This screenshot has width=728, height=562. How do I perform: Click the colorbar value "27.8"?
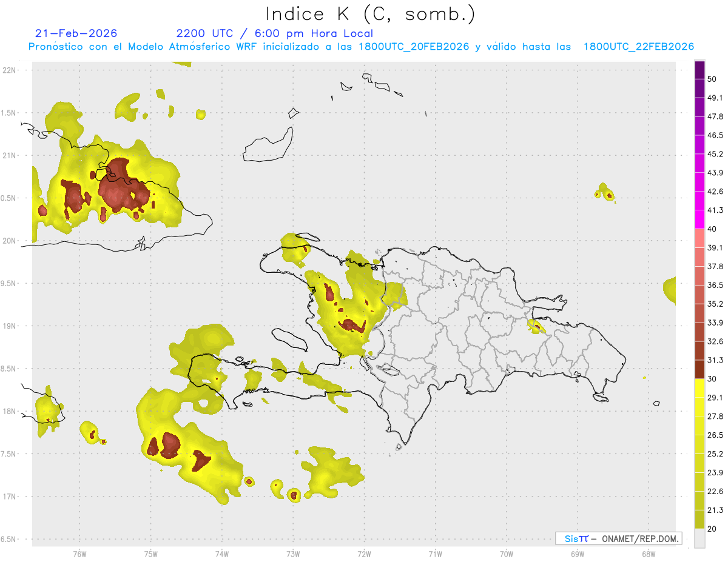click(x=716, y=416)
